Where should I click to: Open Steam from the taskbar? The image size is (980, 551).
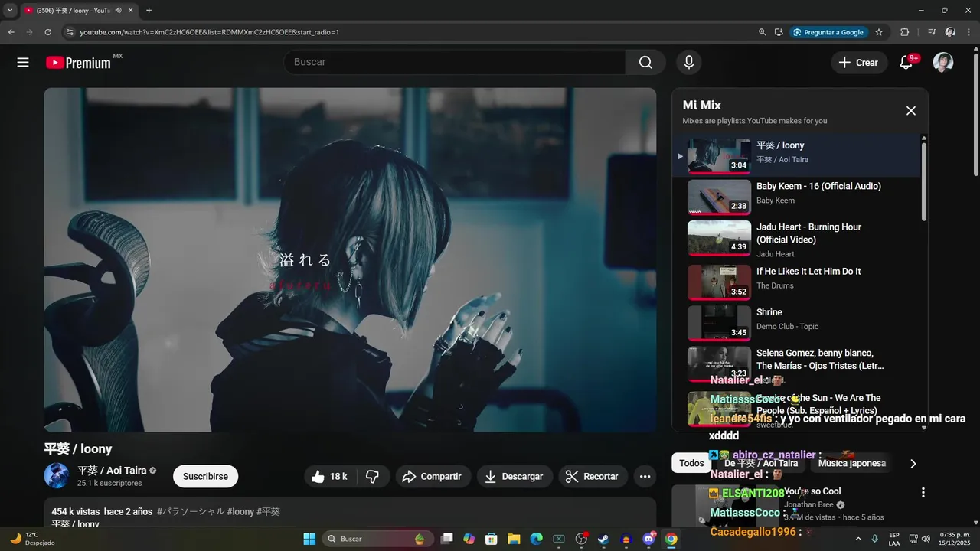(603, 539)
